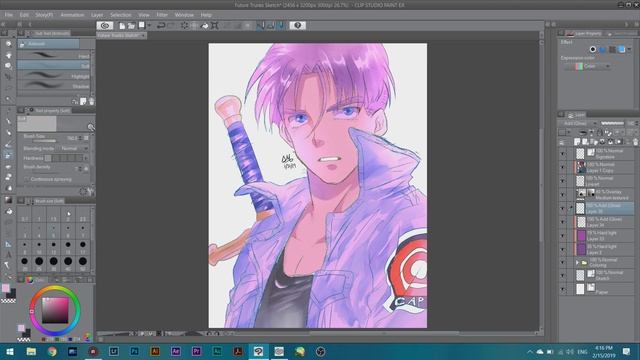Delete sub tool with trash icon

click(x=91, y=101)
